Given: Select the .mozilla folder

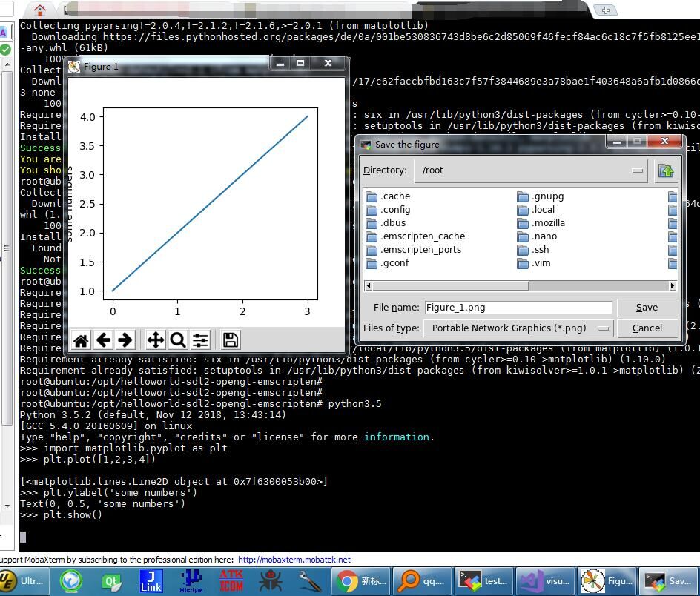Looking at the screenshot, I should click(541, 223).
